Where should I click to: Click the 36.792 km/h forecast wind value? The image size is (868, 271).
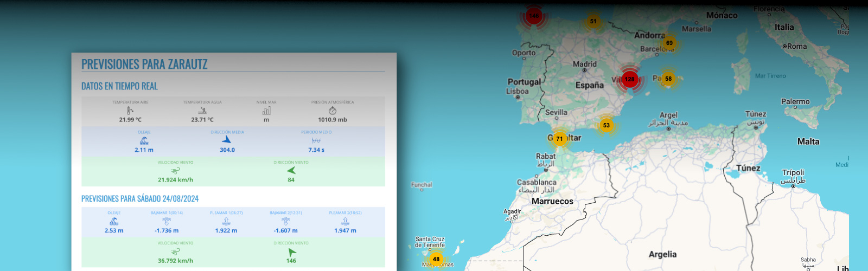tap(175, 261)
